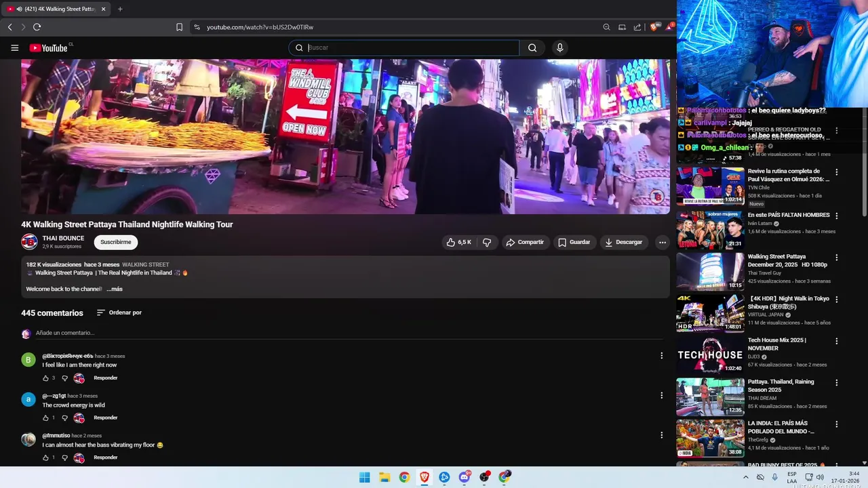
Task: Show hidden tray icons chevron
Action: pos(746,477)
